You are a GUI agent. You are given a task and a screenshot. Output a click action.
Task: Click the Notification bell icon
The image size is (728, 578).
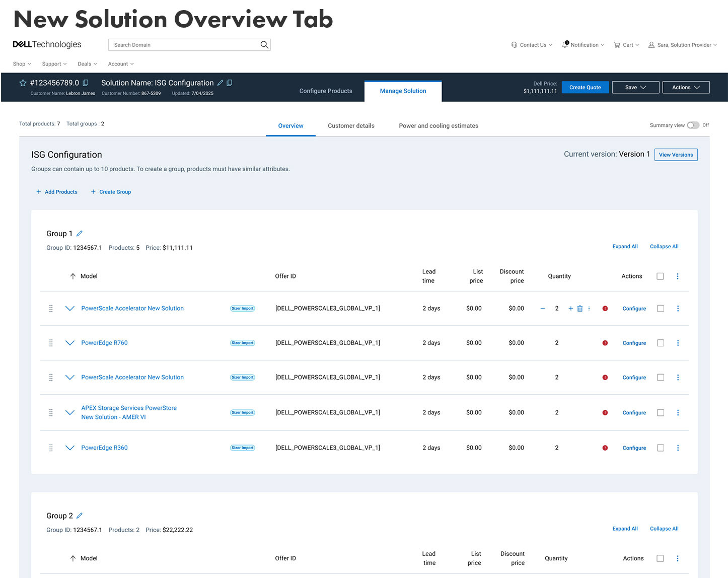565,44
